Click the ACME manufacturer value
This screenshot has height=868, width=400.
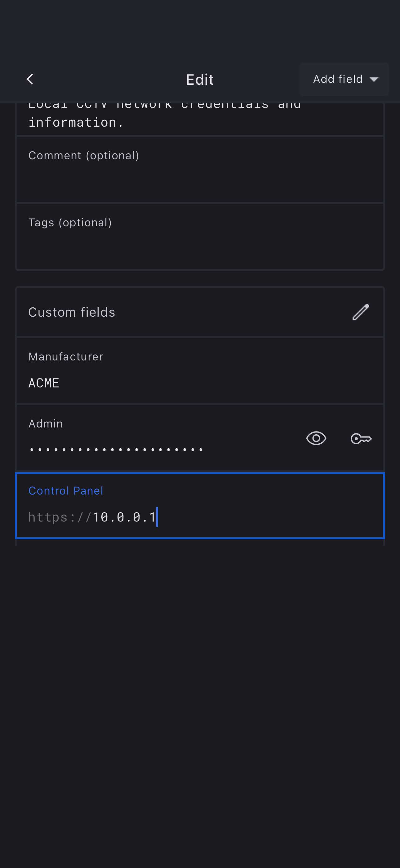point(44,383)
